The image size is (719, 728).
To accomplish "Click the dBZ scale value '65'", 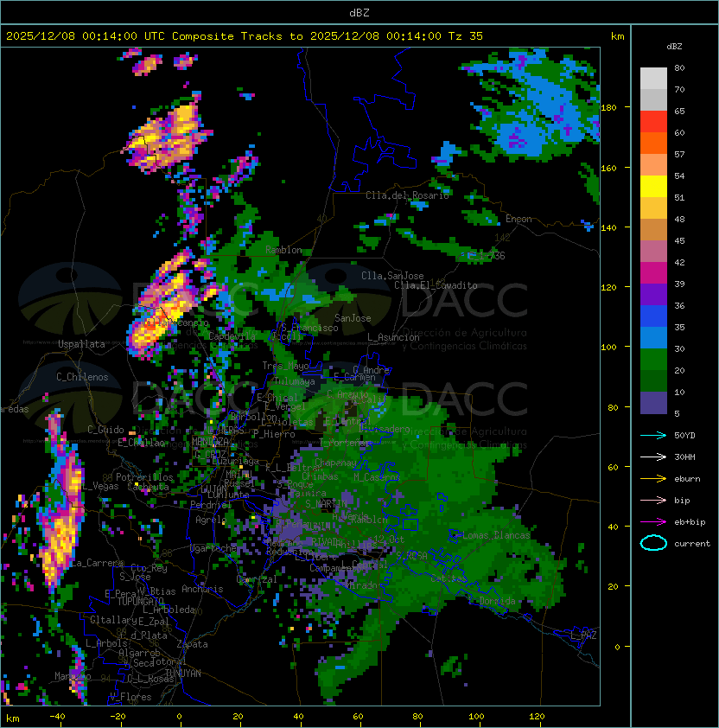I will (x=679, y=111).
